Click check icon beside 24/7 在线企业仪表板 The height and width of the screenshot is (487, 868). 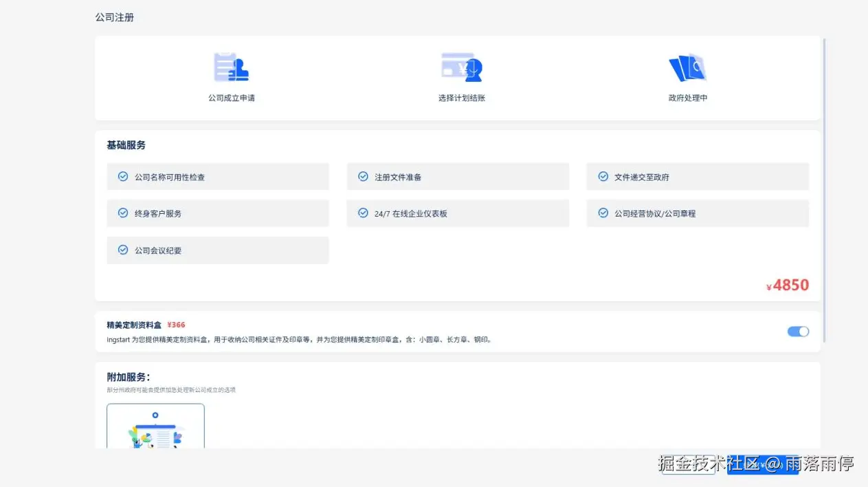363,213
